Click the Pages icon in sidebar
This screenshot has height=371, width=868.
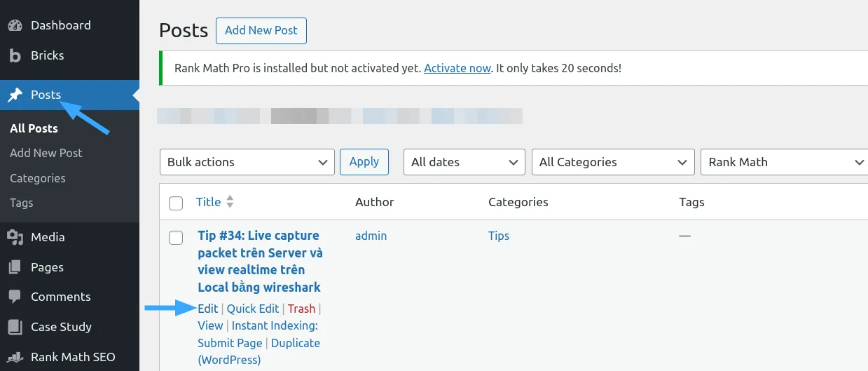click(15, 267)
